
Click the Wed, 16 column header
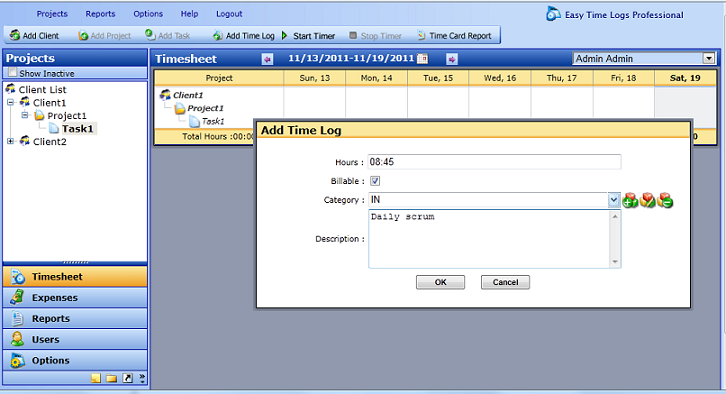coord(500,78)
